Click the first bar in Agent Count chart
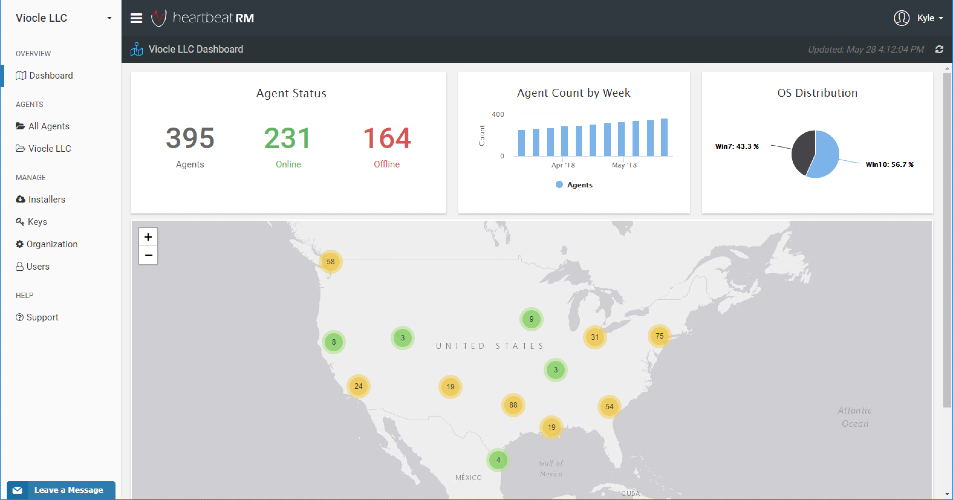The image size is (953, 500). 521,143
